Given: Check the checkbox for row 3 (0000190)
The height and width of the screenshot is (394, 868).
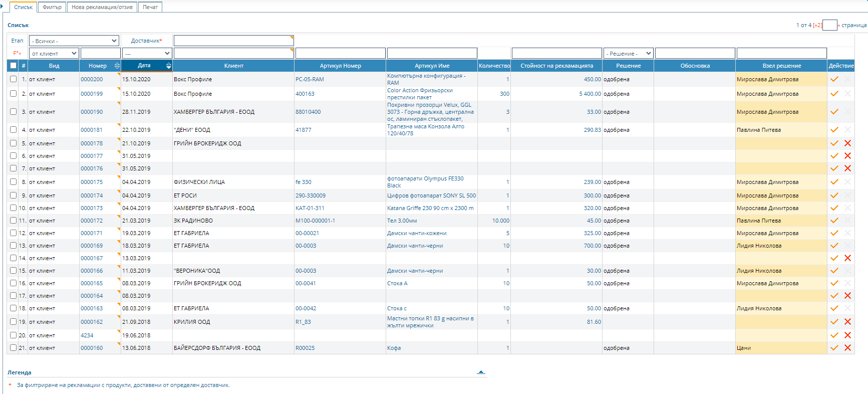Looking at the screenshot, I should (x=14, y=112).
